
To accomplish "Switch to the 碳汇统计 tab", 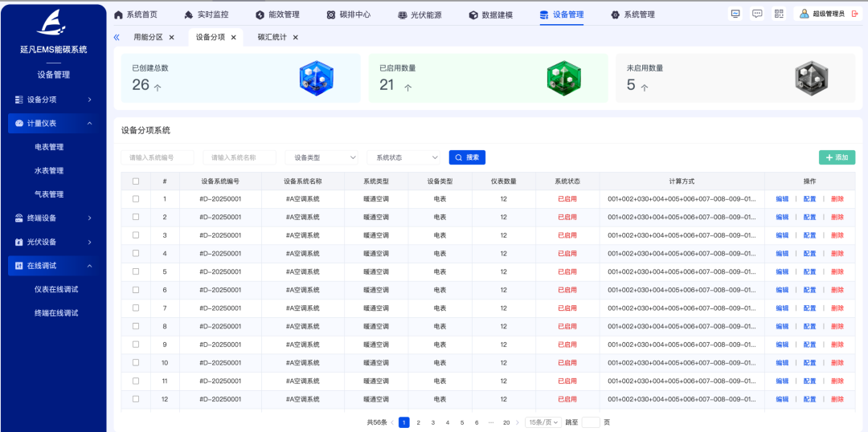I will (x=272, y=37).
